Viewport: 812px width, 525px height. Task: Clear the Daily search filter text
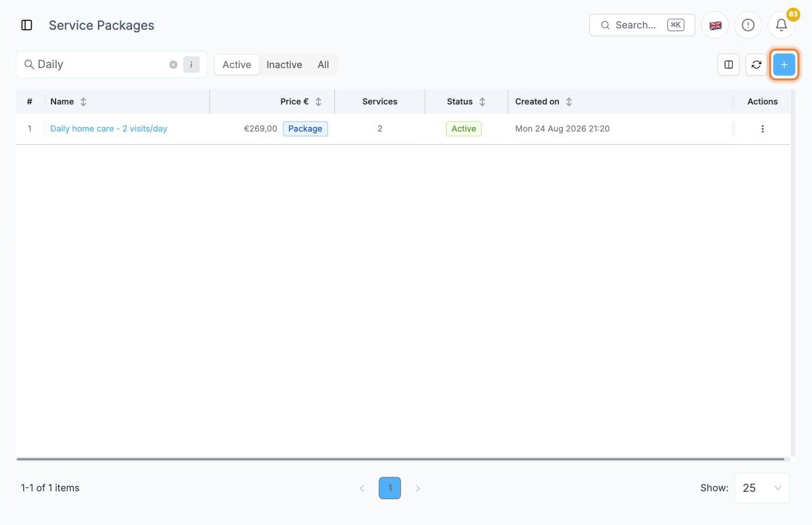[173, 65]
